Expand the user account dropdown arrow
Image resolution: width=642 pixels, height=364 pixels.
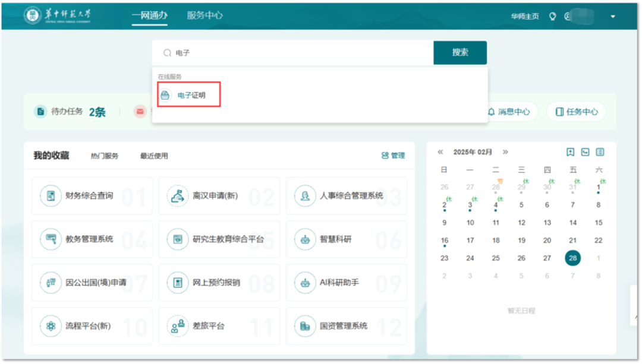click(613, 17)
